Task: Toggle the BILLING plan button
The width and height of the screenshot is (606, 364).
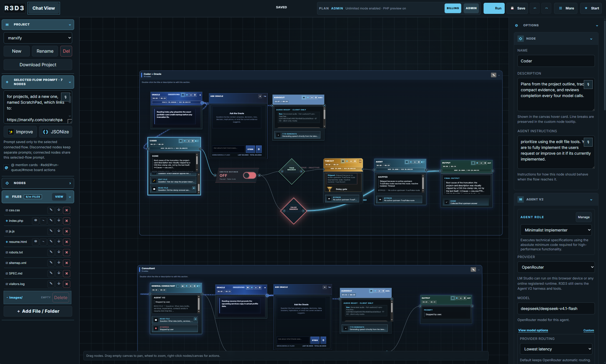Action: [x=453, y=8]
